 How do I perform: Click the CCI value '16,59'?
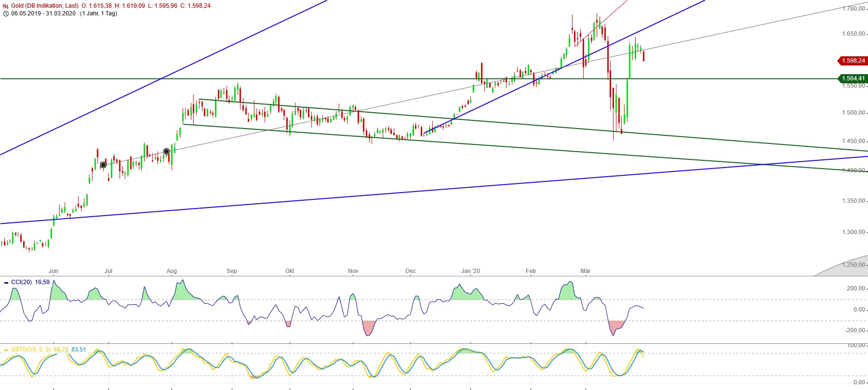tap(42, 282)
